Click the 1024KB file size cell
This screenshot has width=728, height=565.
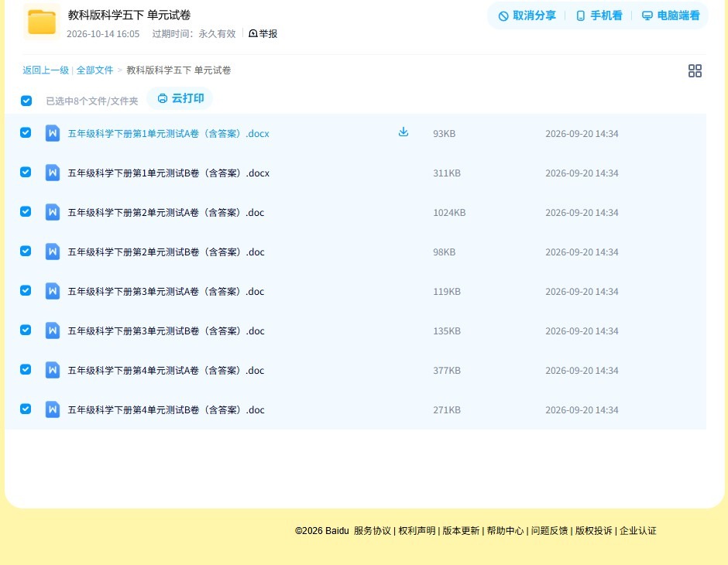449,212
